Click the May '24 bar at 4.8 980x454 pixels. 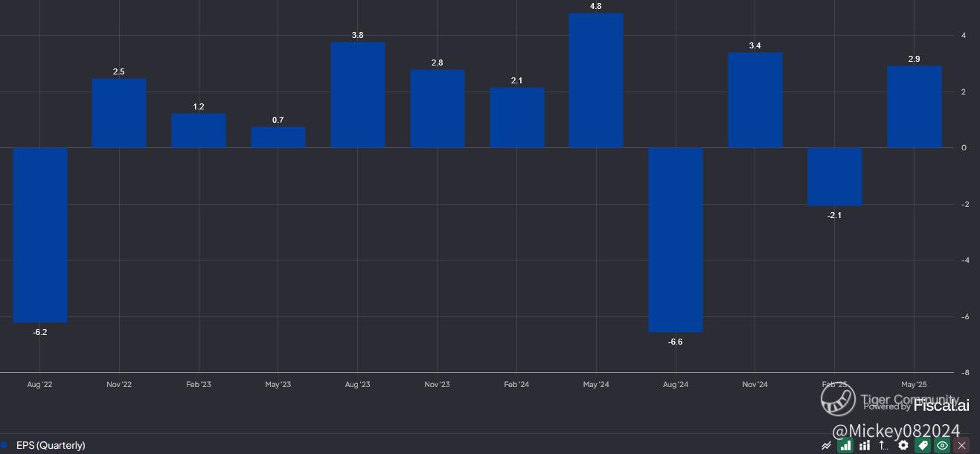[596, 80]
